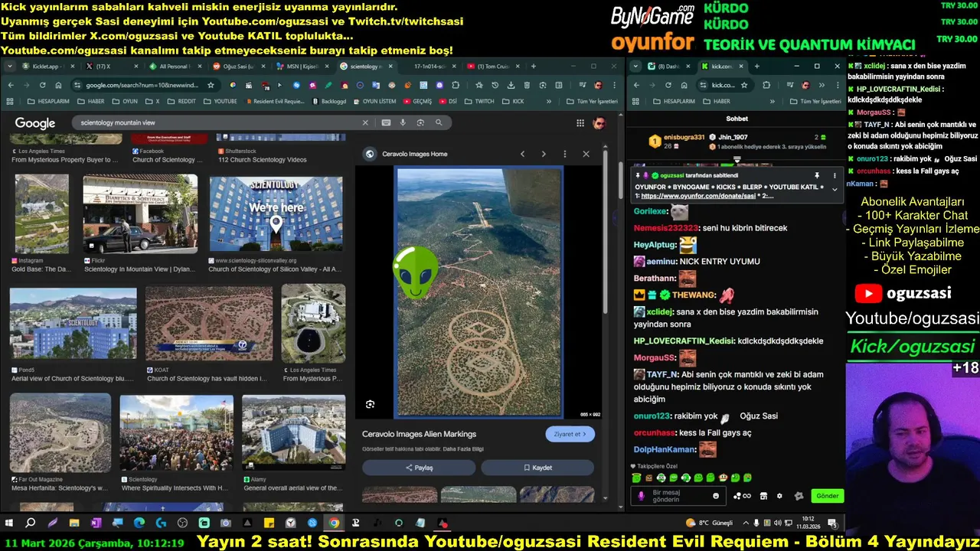Screen dimensions: 980x551
Task: Go to the previous image in preview panel
Action: (x=523, y=154)
